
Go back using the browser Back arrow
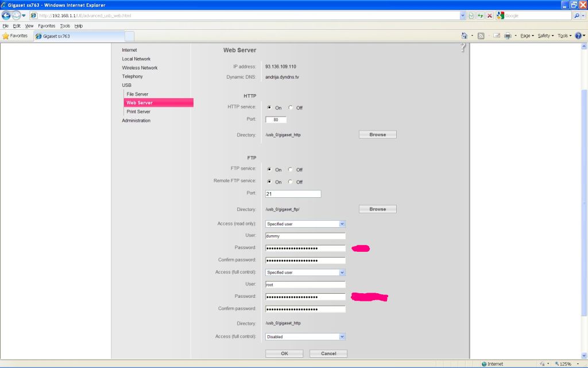[6, 16]
